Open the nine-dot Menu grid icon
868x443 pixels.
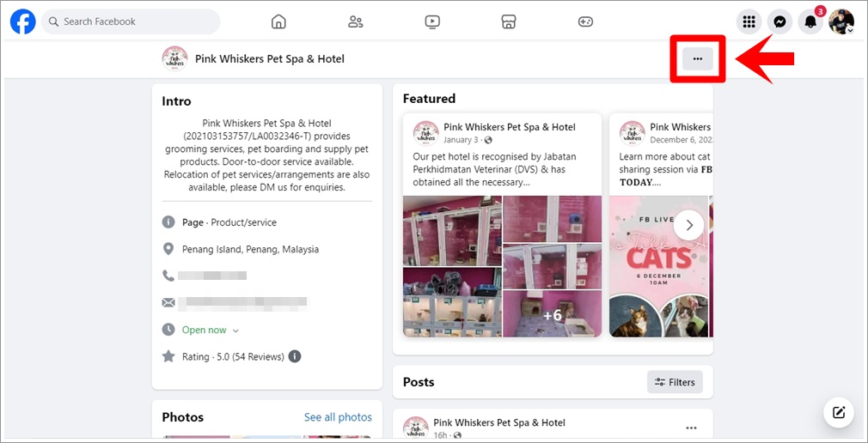tap(749, 21)
